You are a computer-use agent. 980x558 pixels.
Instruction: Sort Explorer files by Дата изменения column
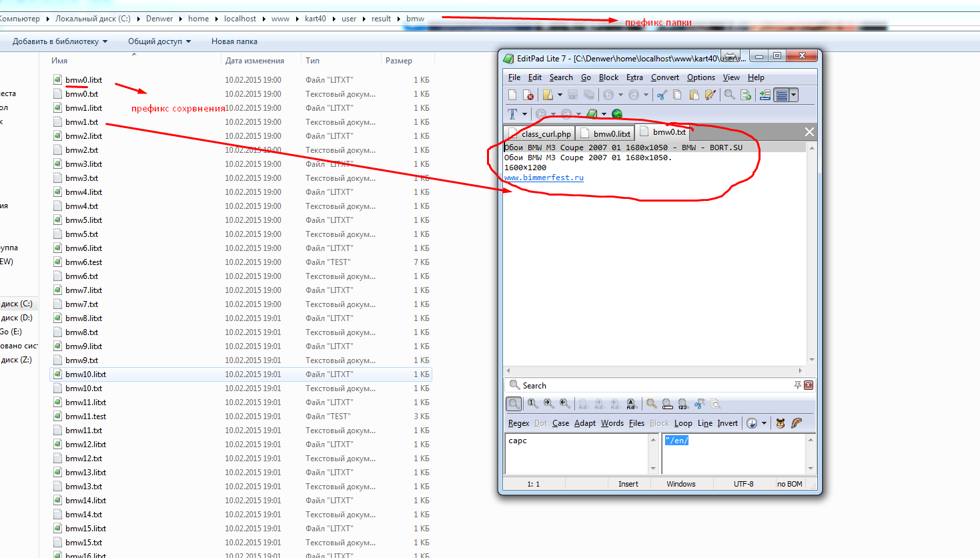point(255,61)
